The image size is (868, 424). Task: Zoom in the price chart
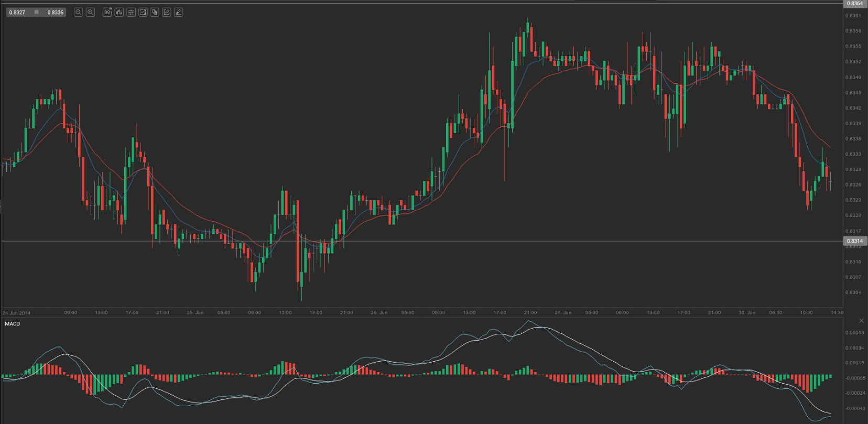tap(90, 12)
